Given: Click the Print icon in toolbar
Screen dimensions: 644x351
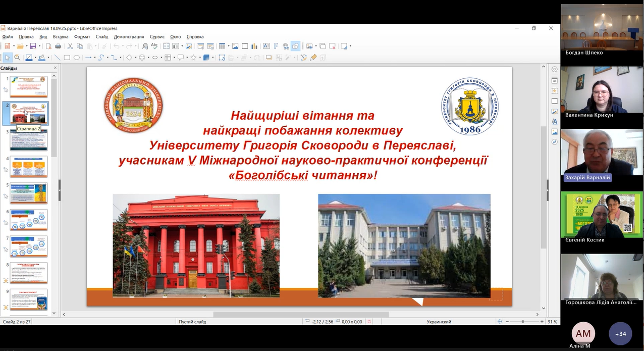Looking at the screenshot, I should [58, 46].
